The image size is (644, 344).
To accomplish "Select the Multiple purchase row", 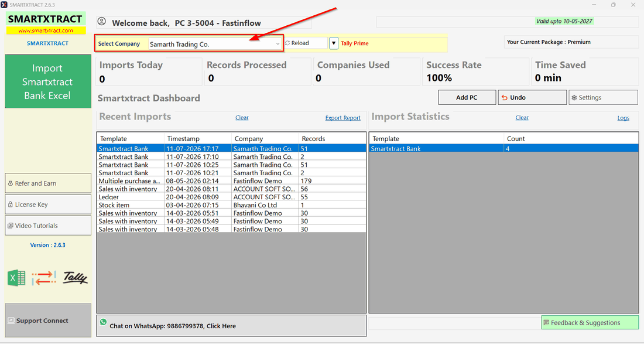I will click(231, 181).
